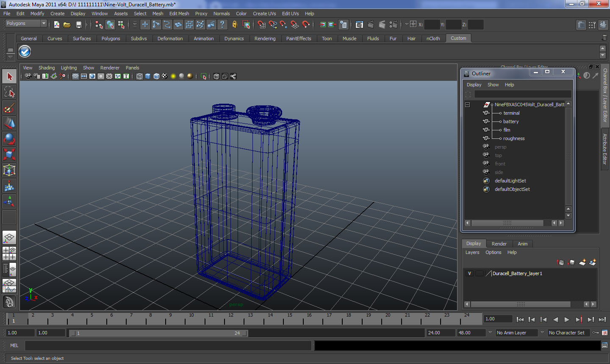The width and height of the screenshot is (610, 364).
Task: Create layer and assign selected objects
Action: click(x=593, y=262)
